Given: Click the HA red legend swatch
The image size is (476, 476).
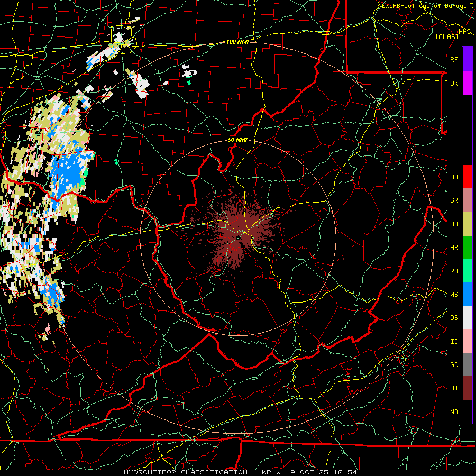Looking at the screenshot, I should click(x=467, y=177).
